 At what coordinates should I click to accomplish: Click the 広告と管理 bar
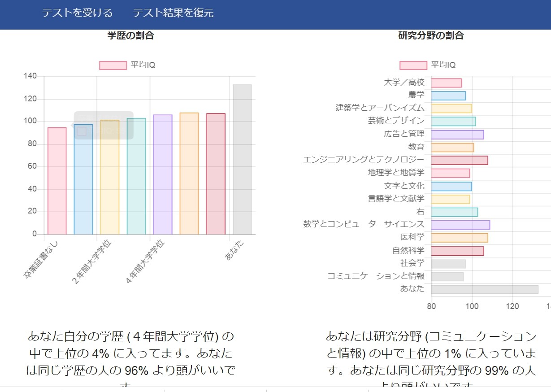point(457,135)
